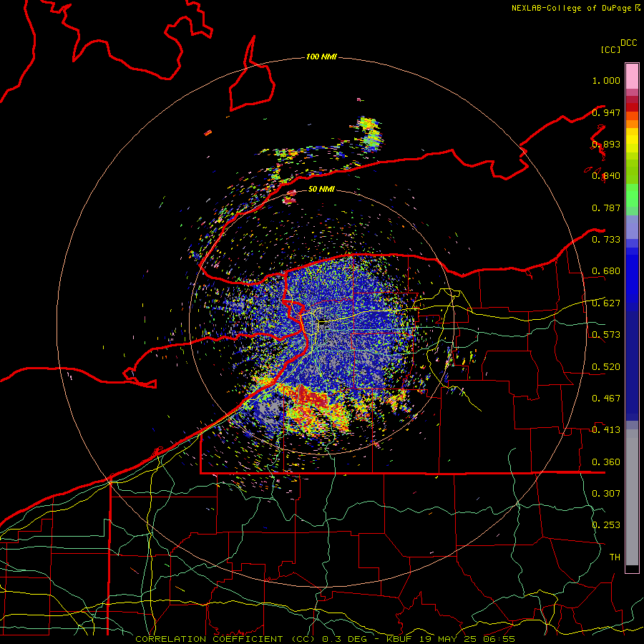The width and height of the screenshot is (644, 644).
Task: Click the 100 NMI range ring label
Action: [321, 57]
